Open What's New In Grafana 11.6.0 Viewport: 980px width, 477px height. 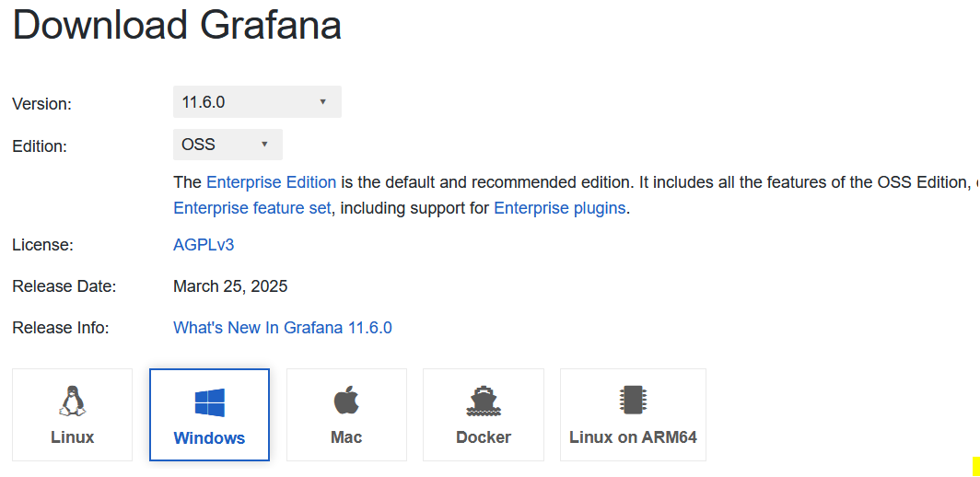click(x=283, y=328)
